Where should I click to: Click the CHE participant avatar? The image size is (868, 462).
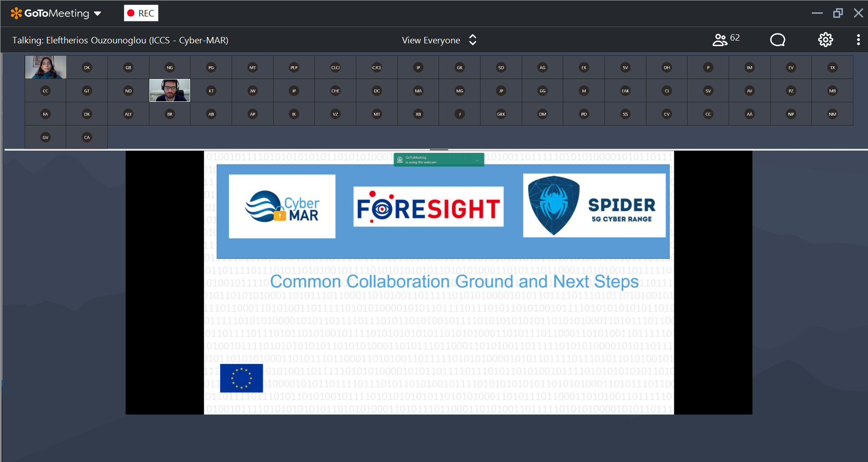click(335, 91)
